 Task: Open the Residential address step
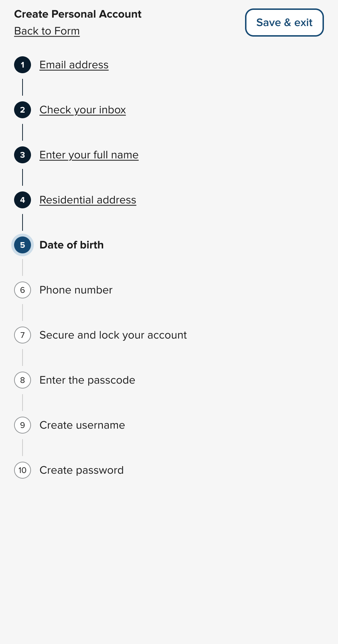tap(88, 200)
